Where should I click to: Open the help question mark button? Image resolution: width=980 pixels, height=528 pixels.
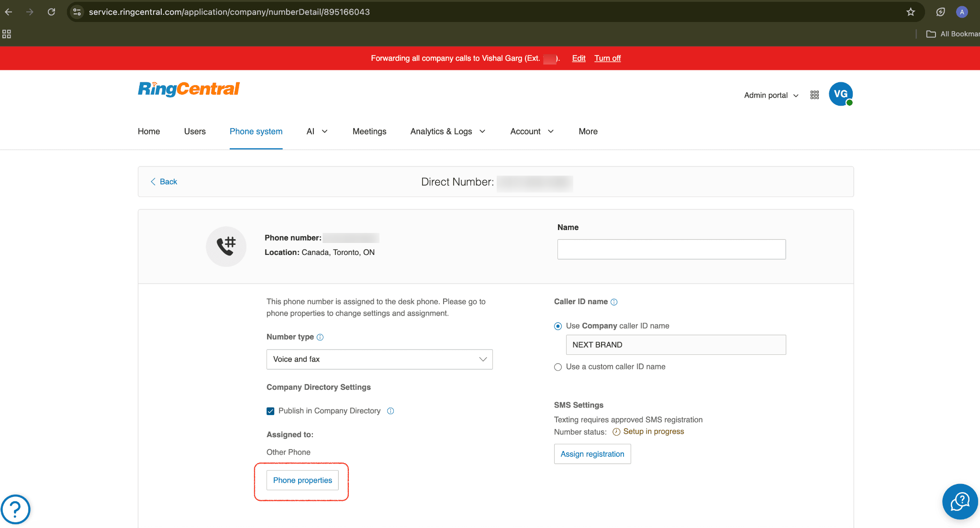click(15, 509)
